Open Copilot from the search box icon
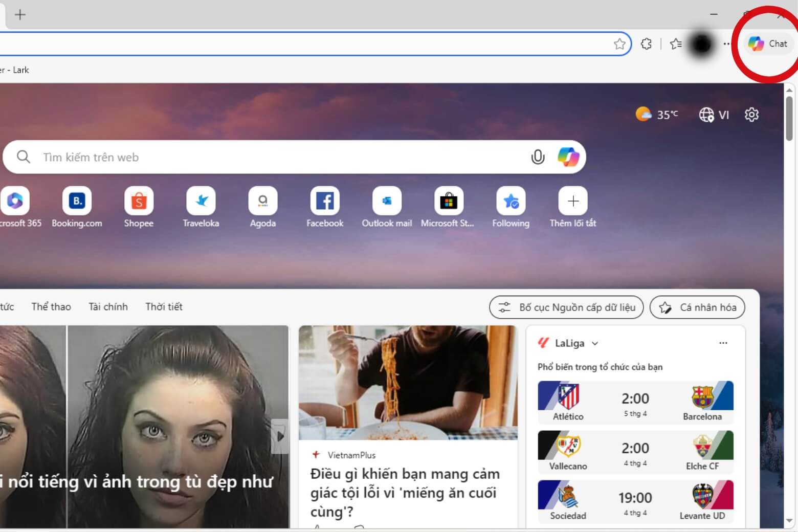The height and width of the screenshot is (532, 798). click(569, 157)
